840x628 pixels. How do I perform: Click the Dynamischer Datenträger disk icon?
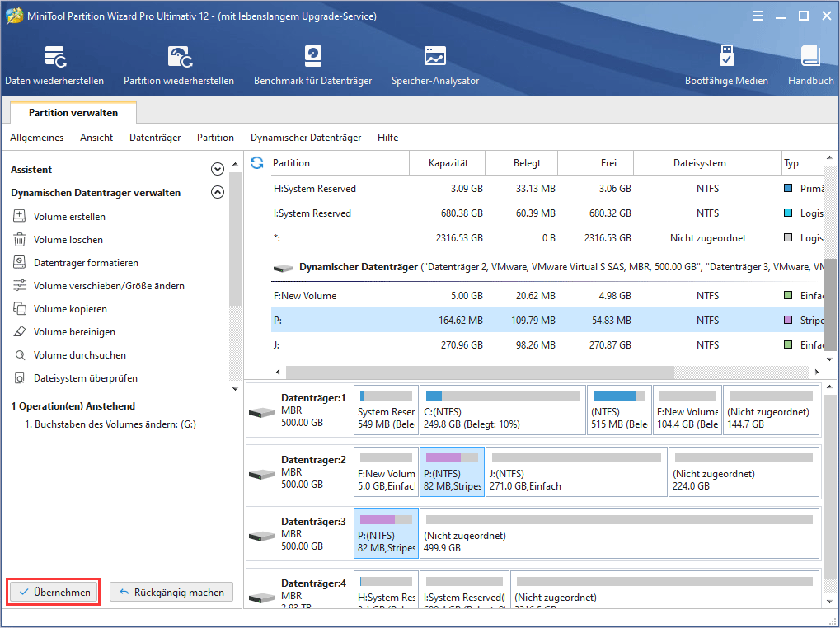[284, 267]
